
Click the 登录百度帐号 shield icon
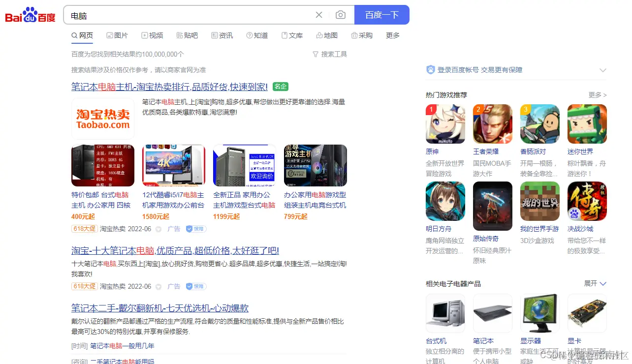click(431, 70)
